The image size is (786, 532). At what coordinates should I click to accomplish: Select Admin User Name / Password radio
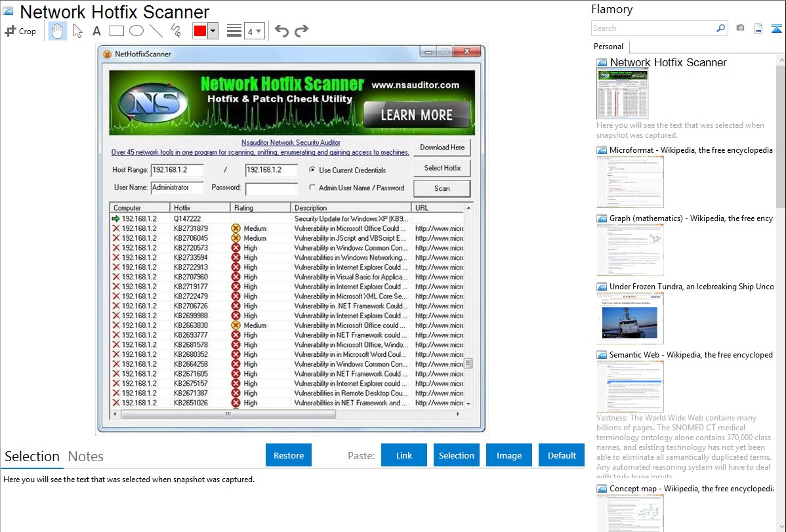[x=312, y=188]
